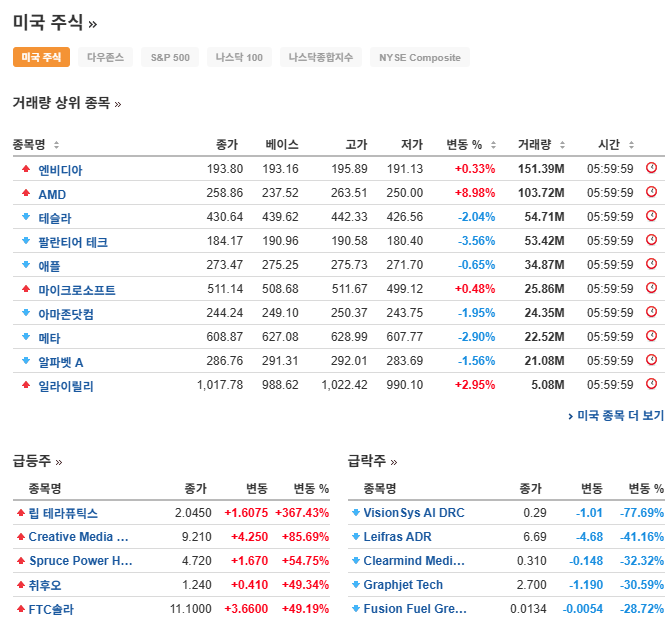
Task: Open the 립 테라퓨틱스 gainer link
Action: [x=63, y=513]
